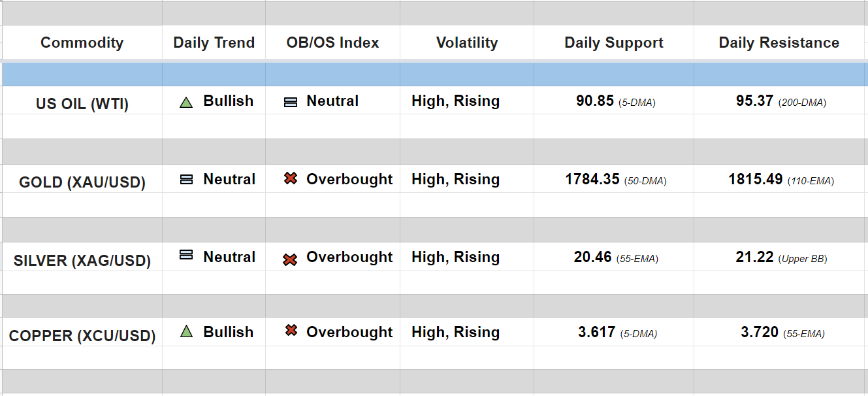
Task: Click the Volatility column header
Action: (466, 43)
